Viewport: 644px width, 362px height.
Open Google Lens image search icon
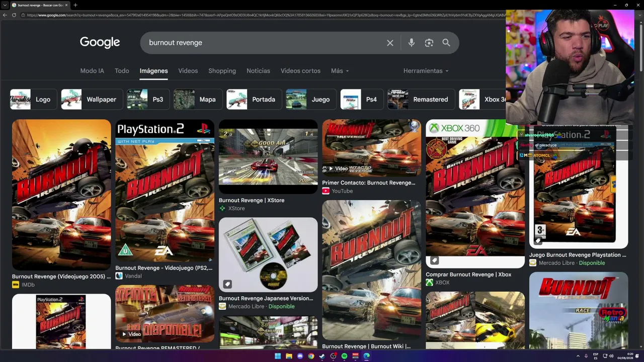pyautogui.click(x=429, y=43)
